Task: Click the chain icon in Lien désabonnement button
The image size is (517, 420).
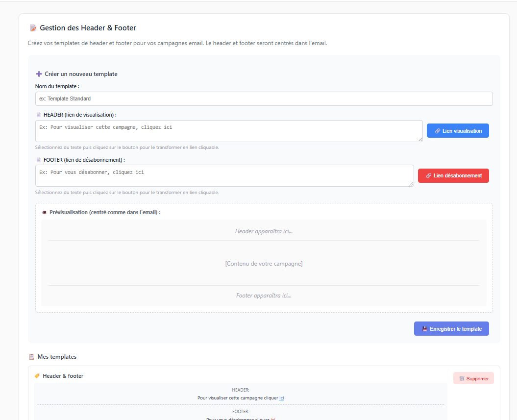Action: pyautogui.click(x=428, y=175)
